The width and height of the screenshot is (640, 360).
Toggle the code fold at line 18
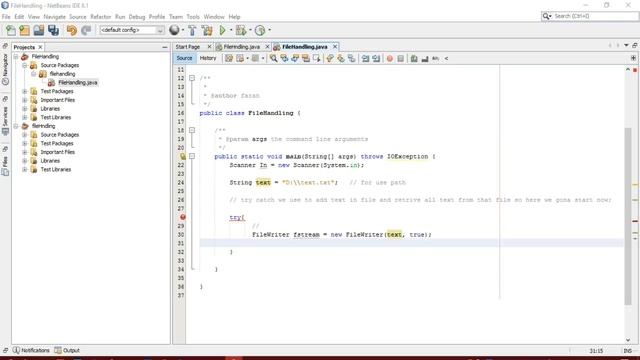192,130
